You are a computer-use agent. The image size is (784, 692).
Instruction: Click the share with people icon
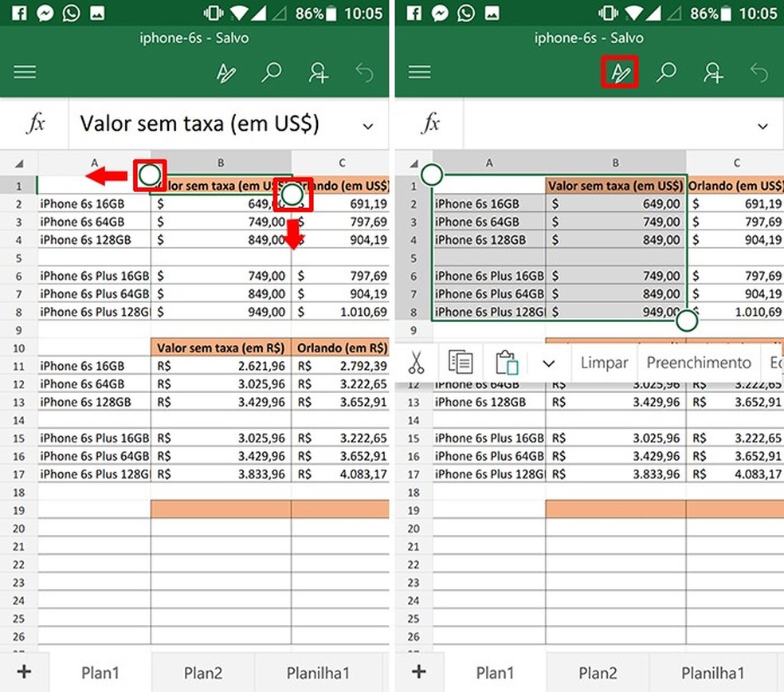tap(318, 72)
